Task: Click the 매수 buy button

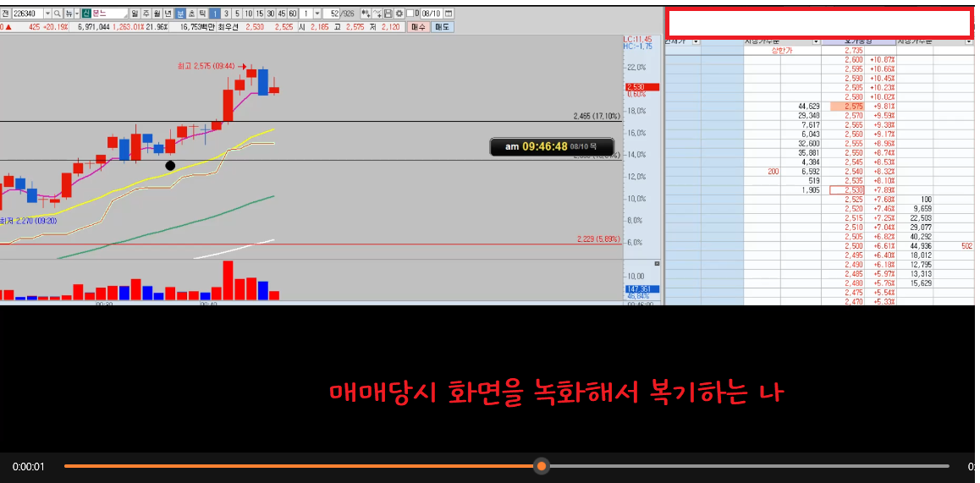Action: (418, 27)
